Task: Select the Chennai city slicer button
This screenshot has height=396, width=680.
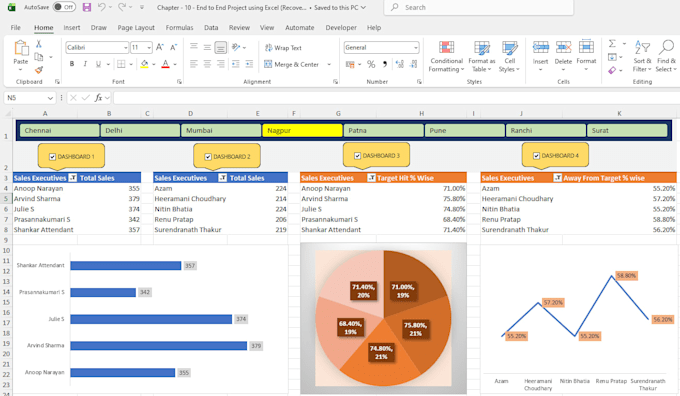Action: tap(59, 130)
